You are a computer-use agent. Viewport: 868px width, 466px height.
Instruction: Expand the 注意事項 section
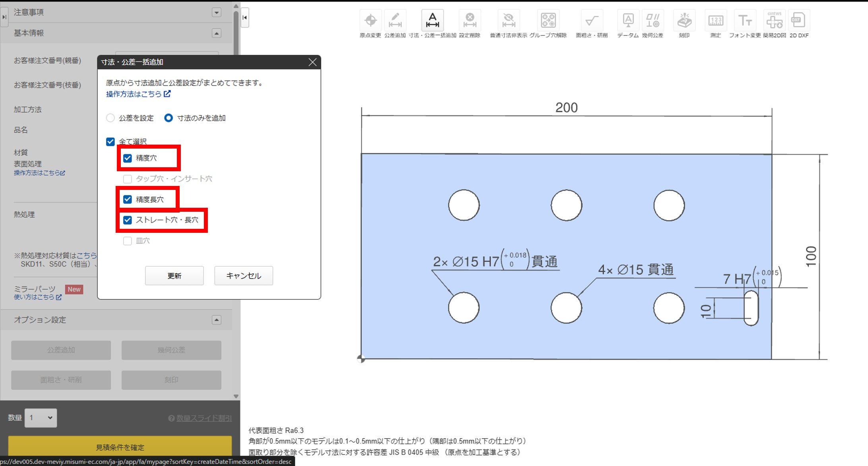[217, 12]
